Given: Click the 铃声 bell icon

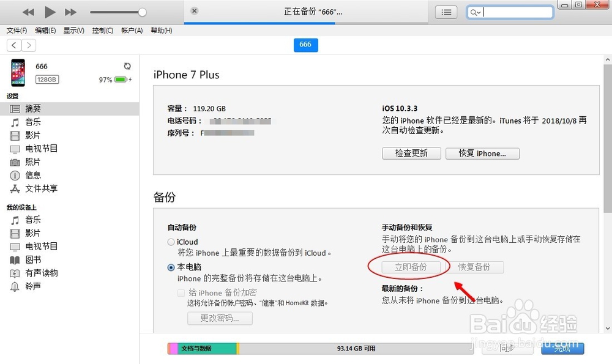Looking at the screenshot, I should pos(15,287).
